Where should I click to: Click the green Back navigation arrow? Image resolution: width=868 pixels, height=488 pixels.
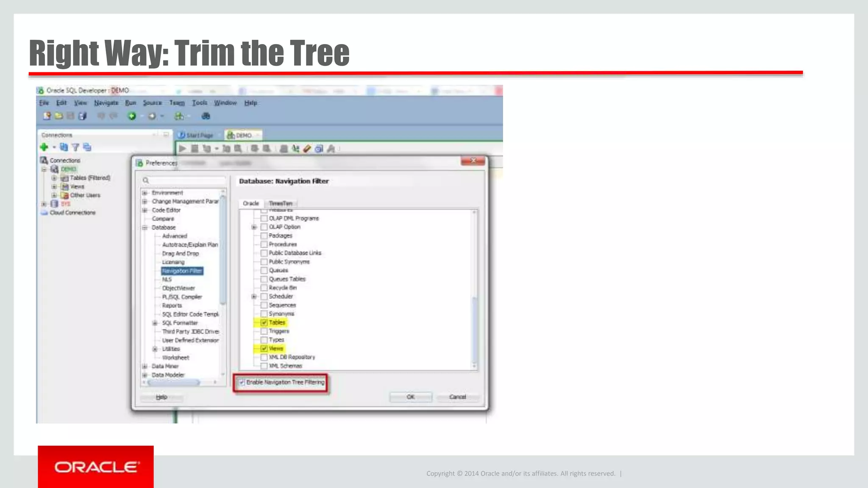[x=132, y=116]
